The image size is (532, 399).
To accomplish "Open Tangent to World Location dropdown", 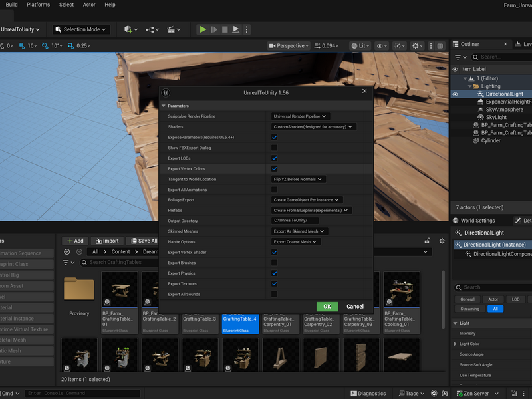I will 298,179.
